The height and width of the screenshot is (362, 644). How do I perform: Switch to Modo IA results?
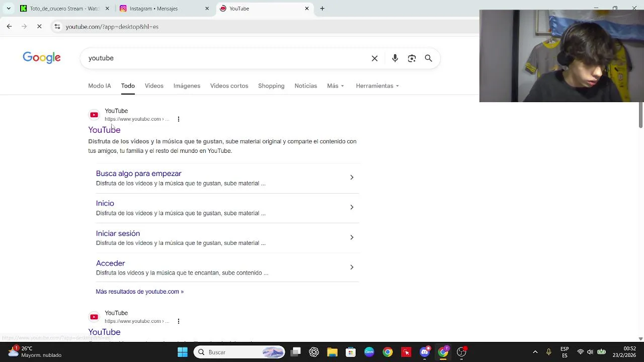(100, 86)
